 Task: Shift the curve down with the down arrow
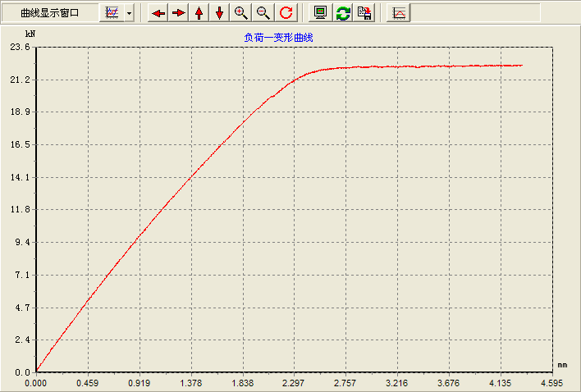(219, 13)
